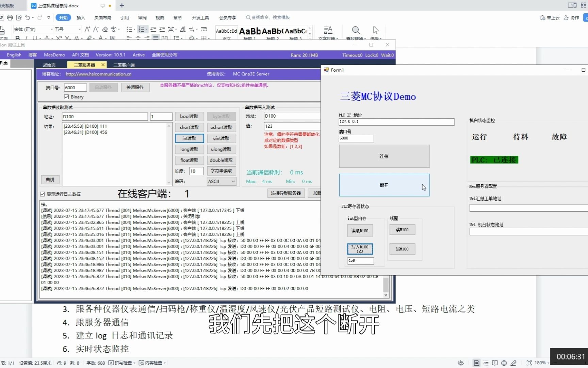Open the 插入 ribbon tab
The height and width of the screenshot is (368, 588).
click(x=81, y=18)
